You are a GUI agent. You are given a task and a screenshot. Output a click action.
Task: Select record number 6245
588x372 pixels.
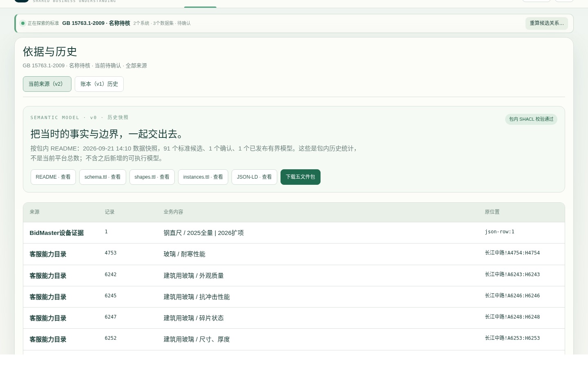[x=111, y=296]
